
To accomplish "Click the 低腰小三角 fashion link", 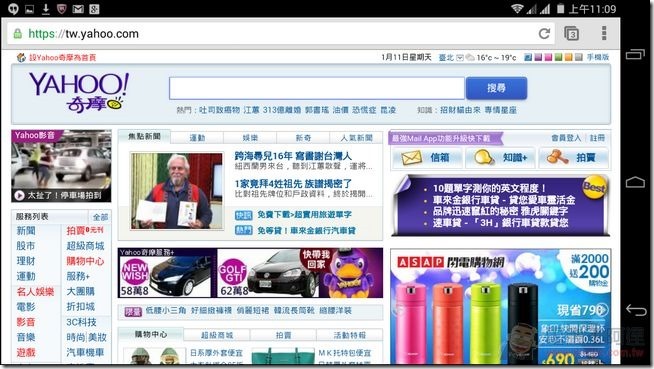I will coord(166,311).
